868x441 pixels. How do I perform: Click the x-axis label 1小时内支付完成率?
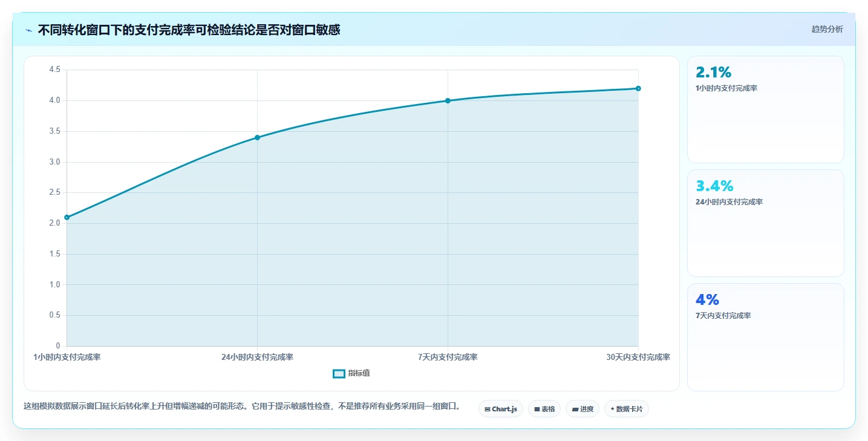67,357
